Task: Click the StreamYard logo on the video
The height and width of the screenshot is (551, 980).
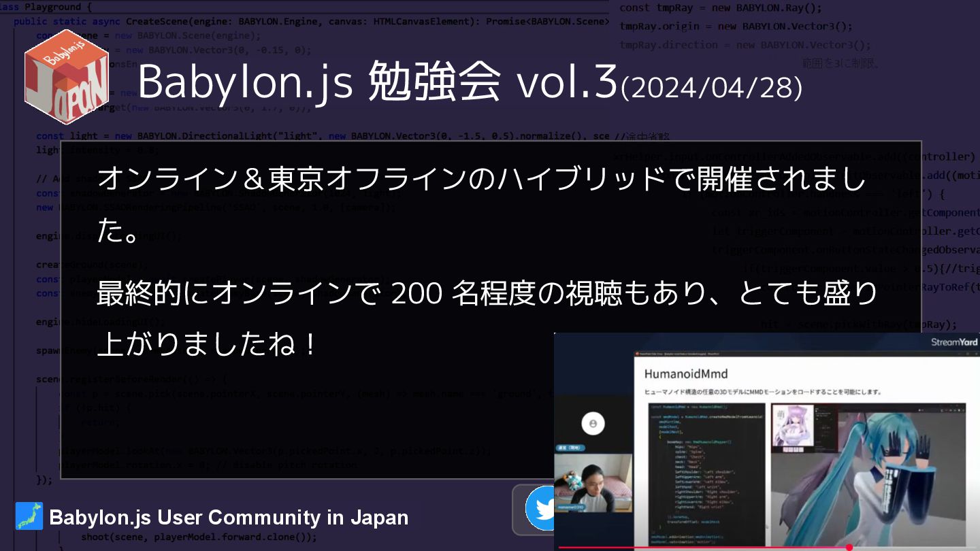Action: (954, 342)
